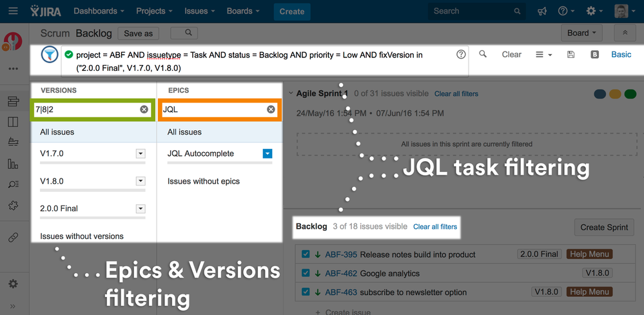Image resolution: width=644 pixels, height=315 pixels.
Task: Toggle checkbox for issue ABF-463
Action: pos(306,292)
